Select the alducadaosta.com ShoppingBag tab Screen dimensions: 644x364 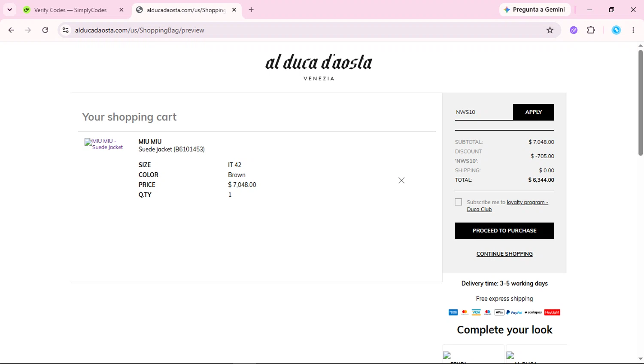click(186, 10)
